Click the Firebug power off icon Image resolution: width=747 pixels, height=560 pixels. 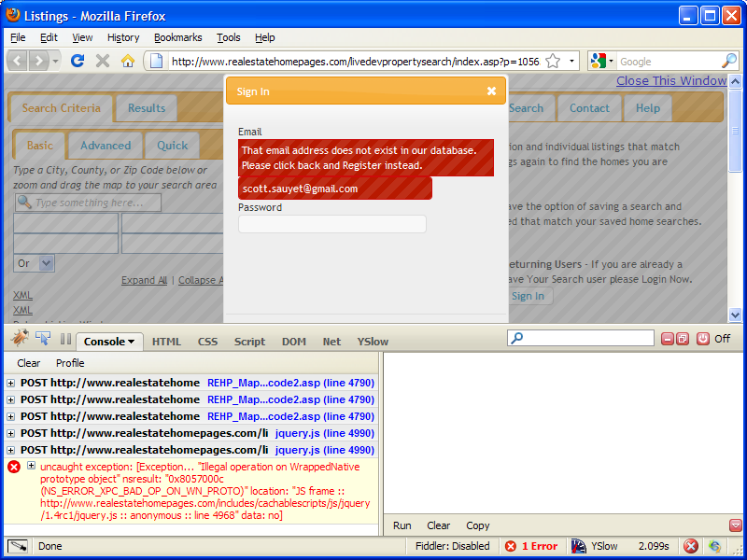[x=703, y=339]
